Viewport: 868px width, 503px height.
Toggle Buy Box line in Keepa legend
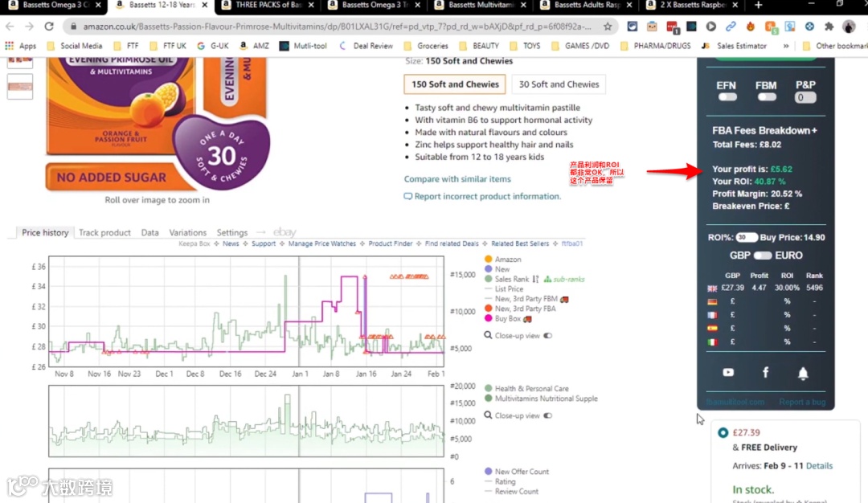508,319
